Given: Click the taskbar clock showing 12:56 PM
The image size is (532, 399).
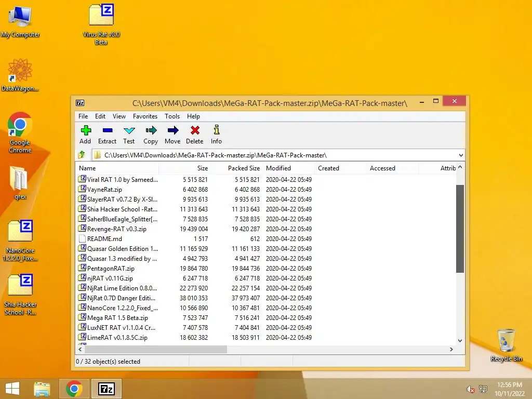Looking at the screenshot, I should point(509,389).
